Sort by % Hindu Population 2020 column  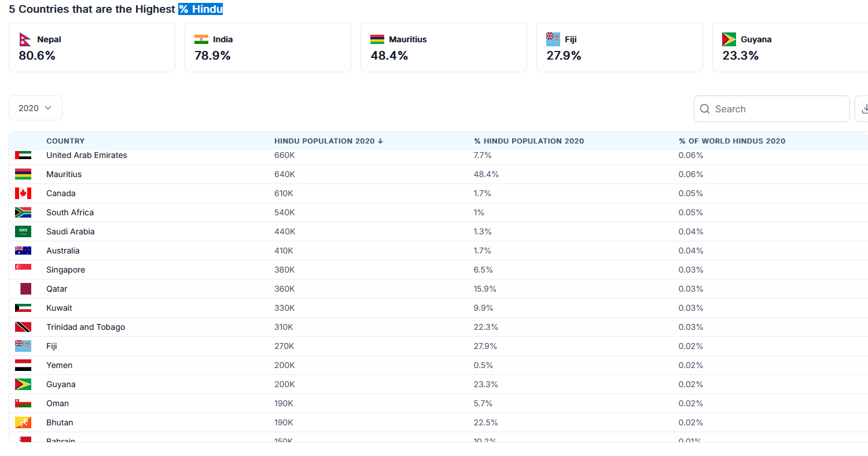click(x=528, y=141)
